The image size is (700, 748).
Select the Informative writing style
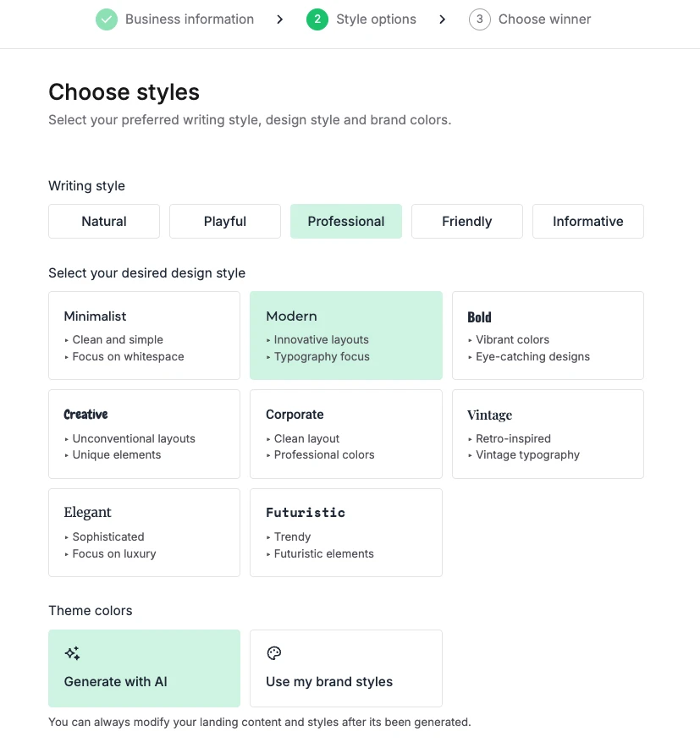pyautogui.click(x=588, y=222)
